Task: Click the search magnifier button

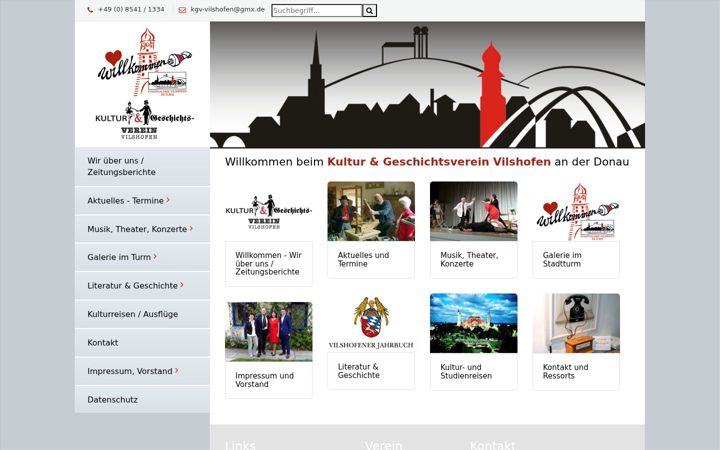Action: click(369, 11)
